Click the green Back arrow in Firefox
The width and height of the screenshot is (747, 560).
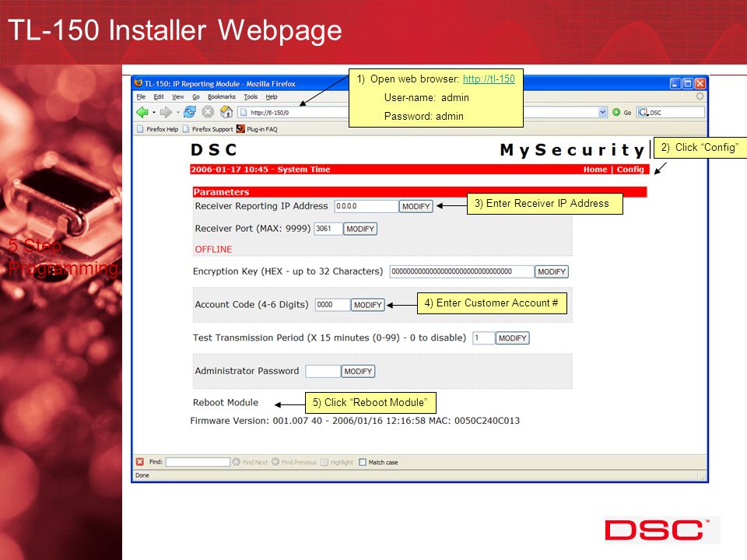[142, 112]
